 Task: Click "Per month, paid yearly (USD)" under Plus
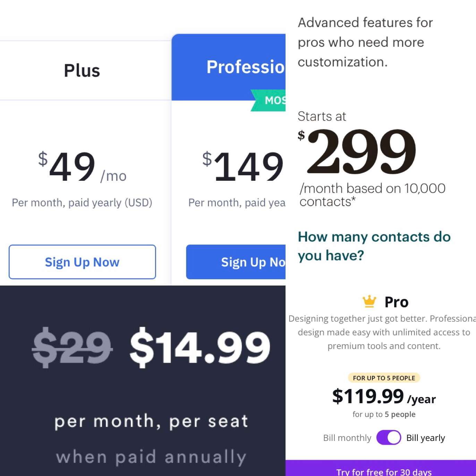(x=82, y=203)
